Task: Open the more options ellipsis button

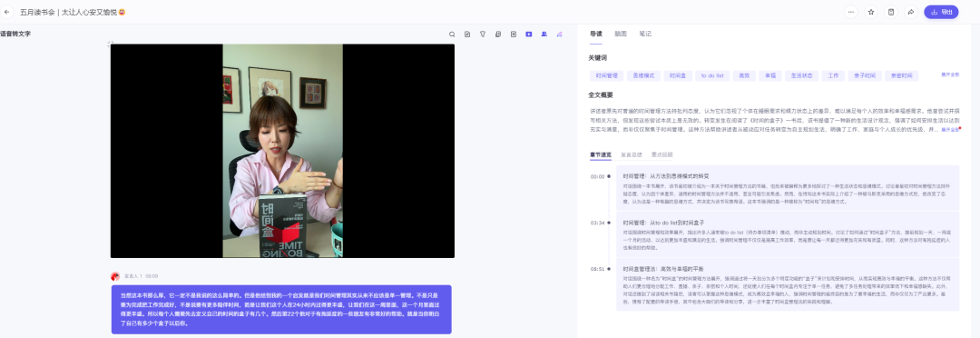Action: coord(850,12)
